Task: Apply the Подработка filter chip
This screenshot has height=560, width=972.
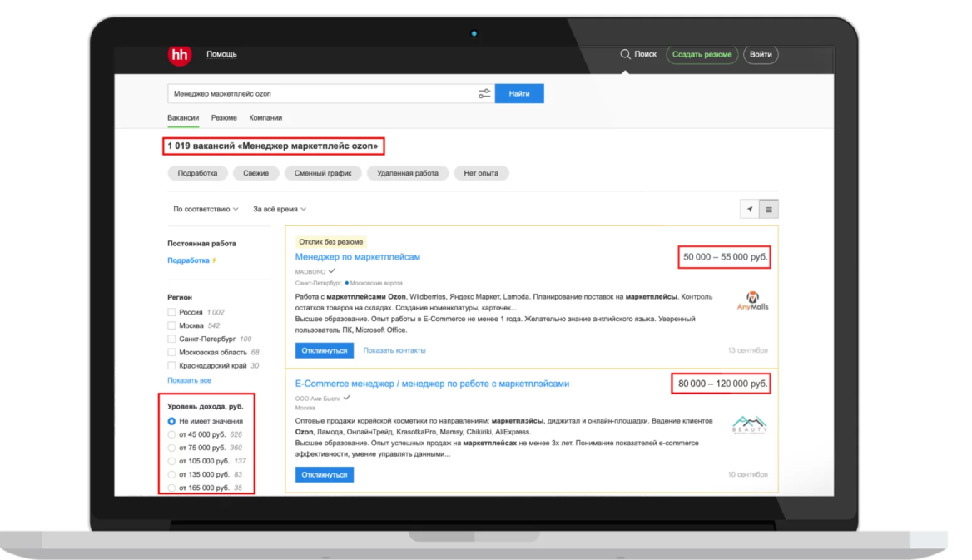Action: (198, 173)
